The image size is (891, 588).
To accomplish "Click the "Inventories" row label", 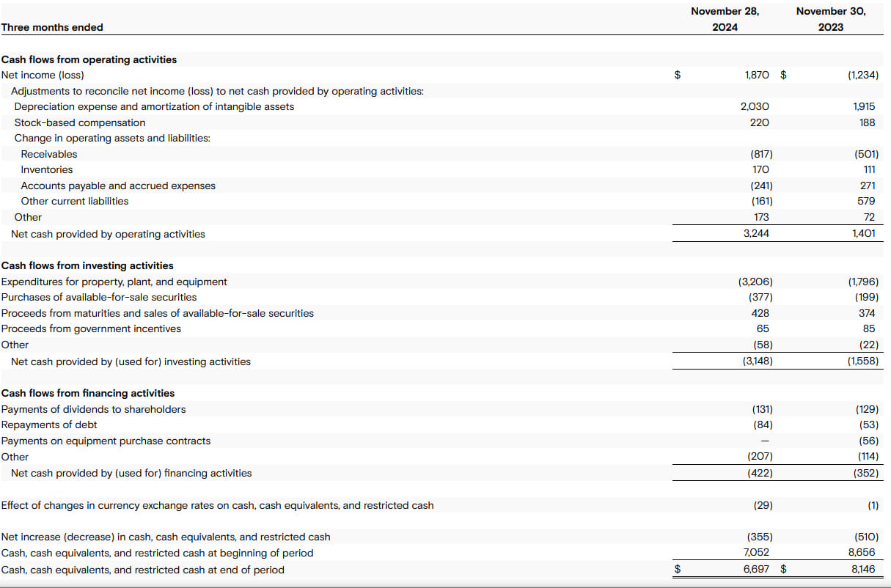I will [47, 169].
